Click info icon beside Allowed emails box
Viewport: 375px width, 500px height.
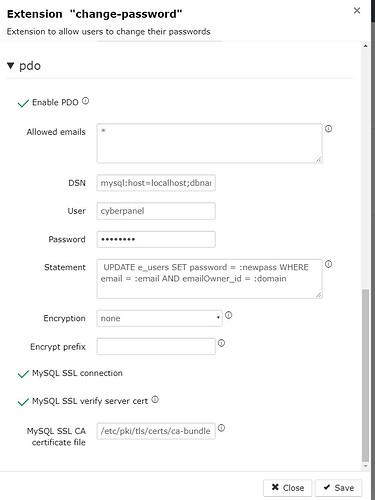[x=328, y=129]
